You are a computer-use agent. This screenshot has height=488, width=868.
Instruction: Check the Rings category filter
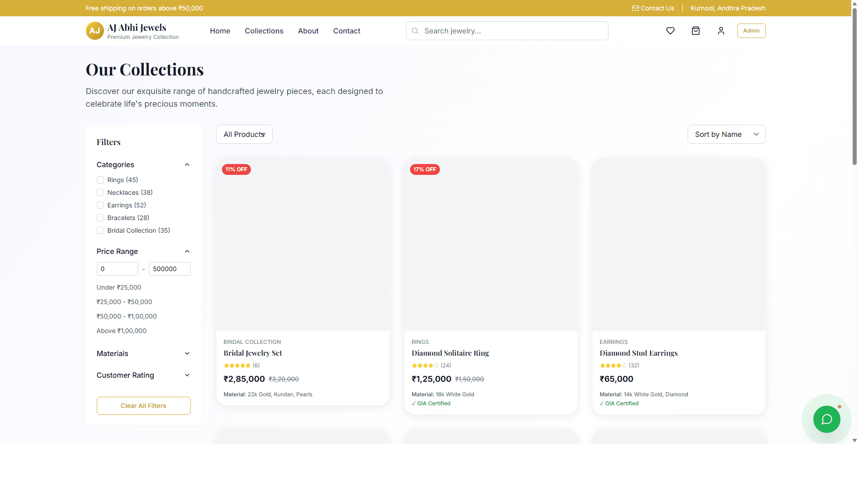point(100,180)
